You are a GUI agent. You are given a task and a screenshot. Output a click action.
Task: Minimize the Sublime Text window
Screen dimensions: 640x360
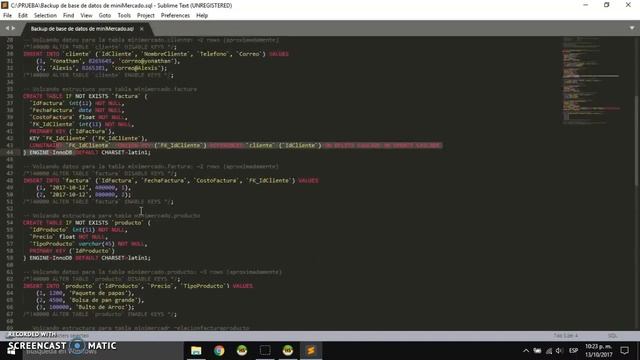[x=586, y=5]
